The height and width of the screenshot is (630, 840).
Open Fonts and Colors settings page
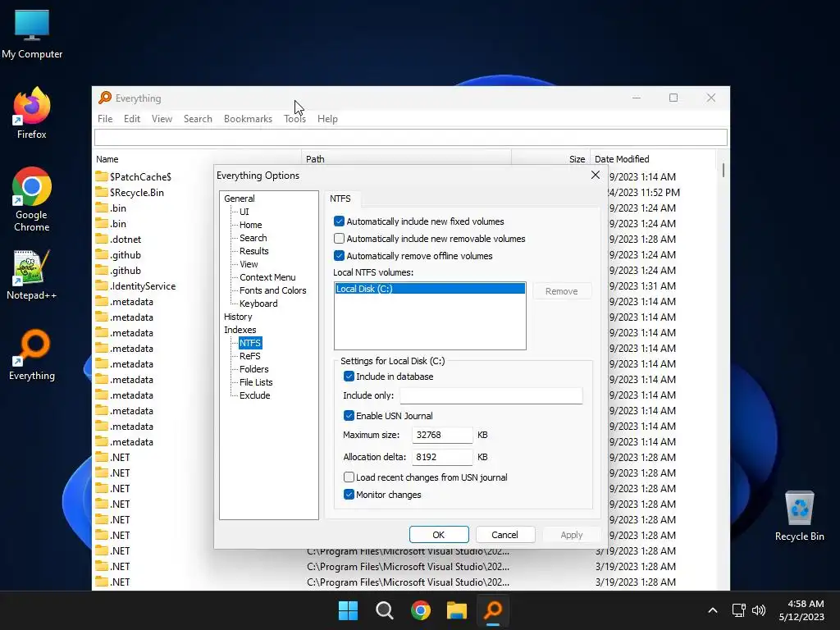[x=272, y=290]
